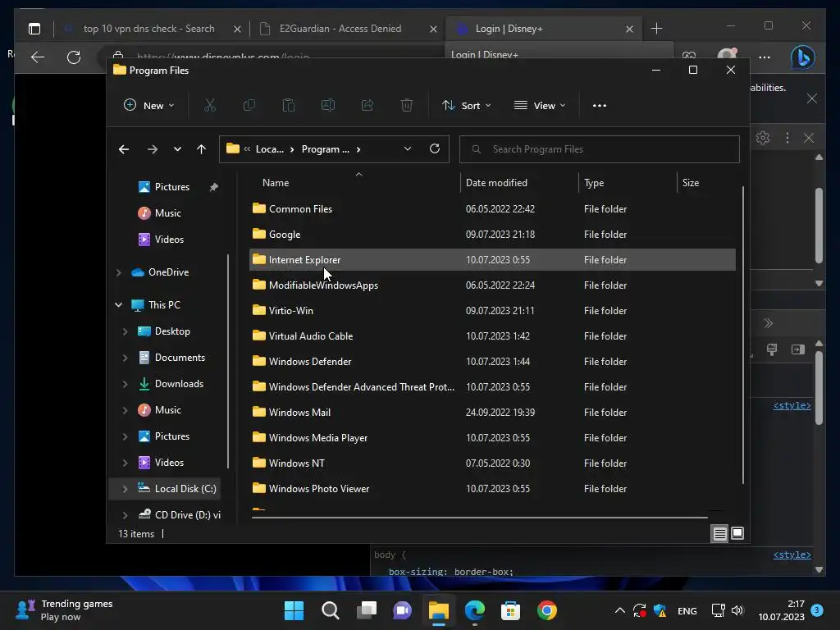Open Task View on the taskbar

pos(367,610)
